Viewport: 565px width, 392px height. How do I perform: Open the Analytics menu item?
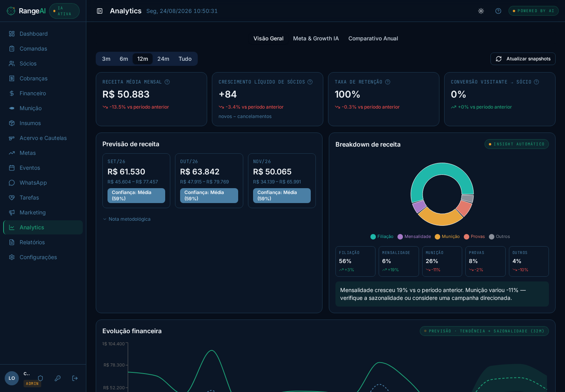[x=43, y=227]
